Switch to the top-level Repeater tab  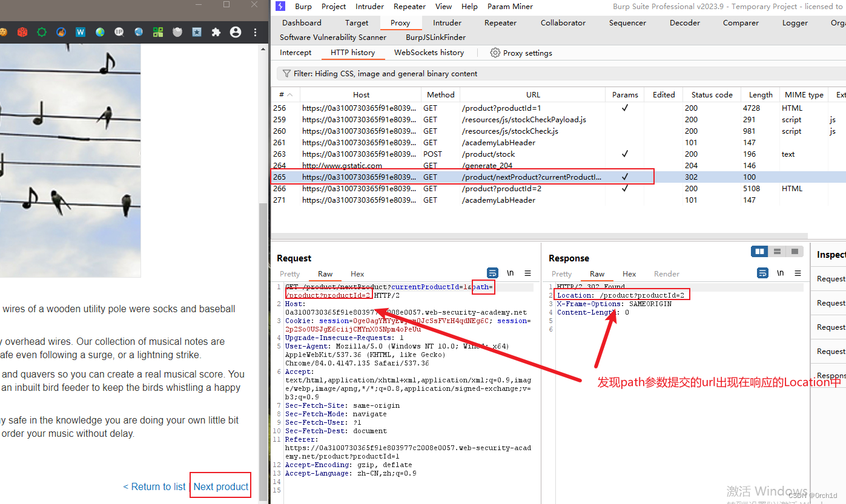tap(500, 22)
